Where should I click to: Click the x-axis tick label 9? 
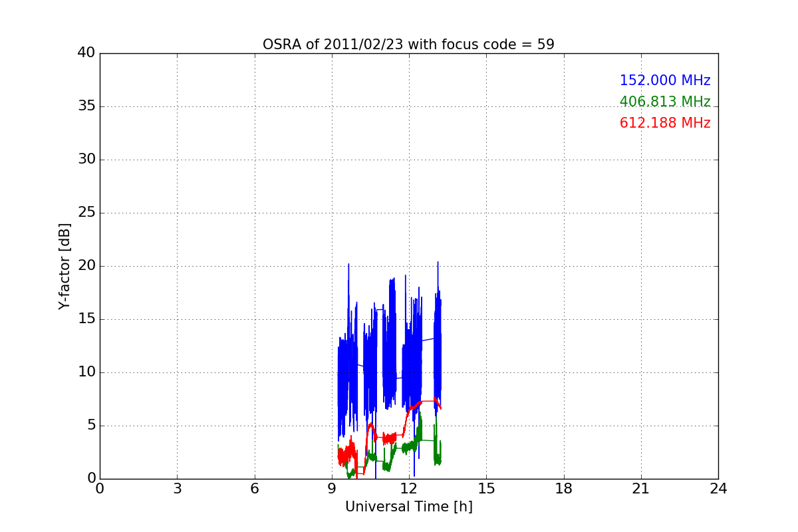click(332, 489)
